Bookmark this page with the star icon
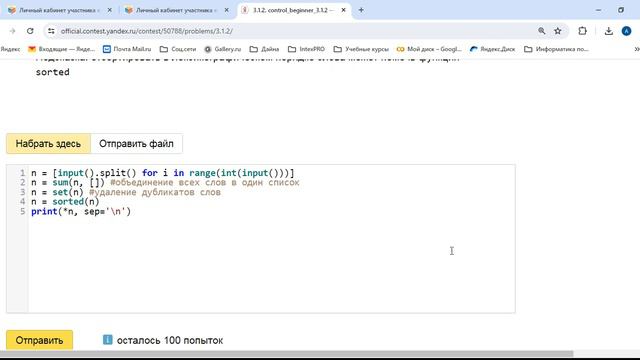 (x=558, y=31)
